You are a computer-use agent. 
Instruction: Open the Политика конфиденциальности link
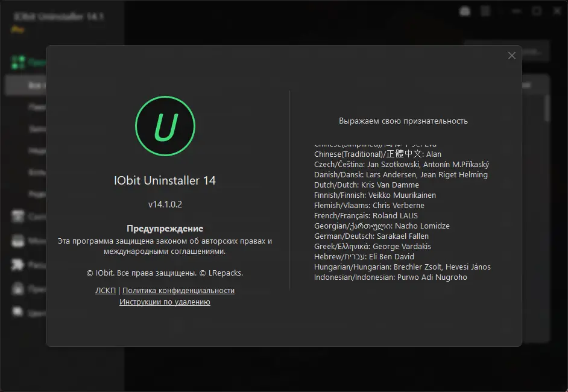click(179, 290)
